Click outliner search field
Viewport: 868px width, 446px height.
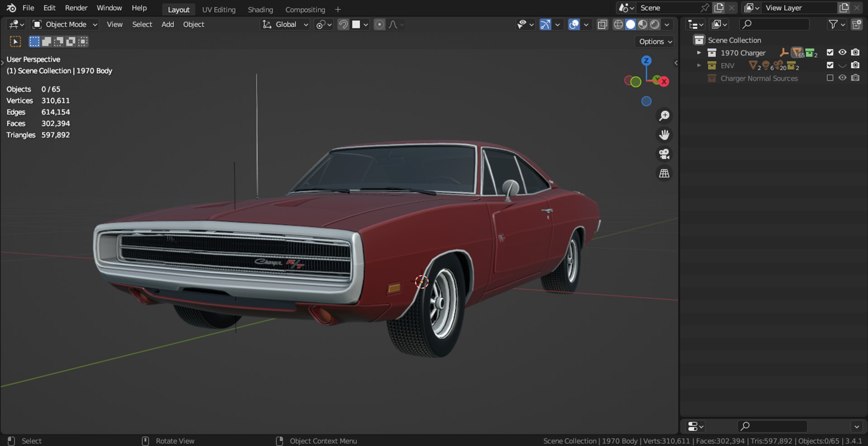pos(774,24)
